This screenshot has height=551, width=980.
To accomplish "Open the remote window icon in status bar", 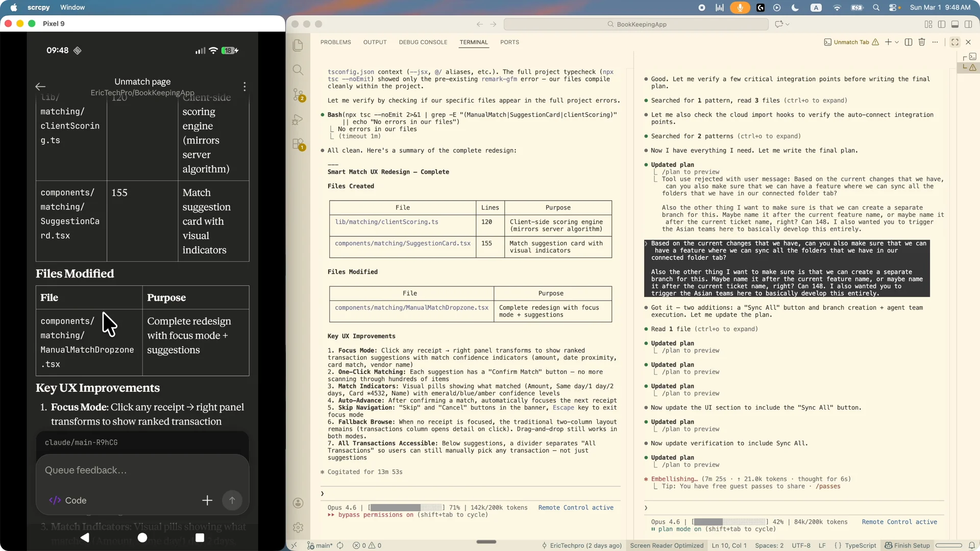I will pyautogui.click(x=294, y=545).
